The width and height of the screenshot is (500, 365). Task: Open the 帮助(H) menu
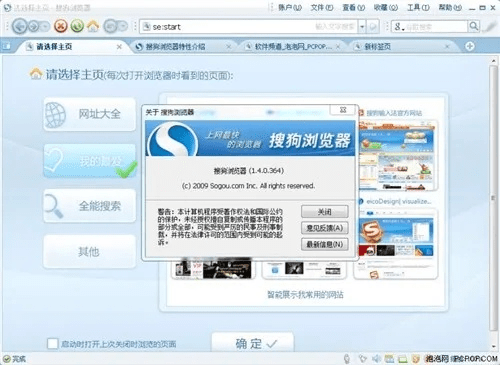[450, 7]
